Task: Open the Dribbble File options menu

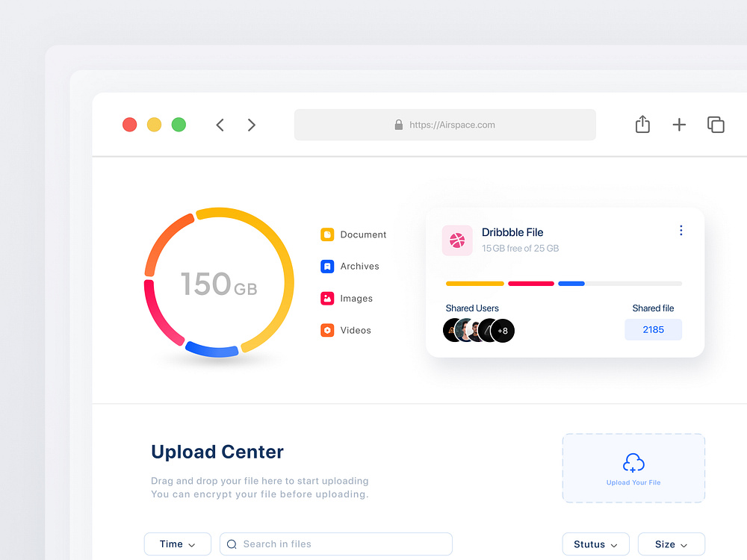Action: point(681,230)
